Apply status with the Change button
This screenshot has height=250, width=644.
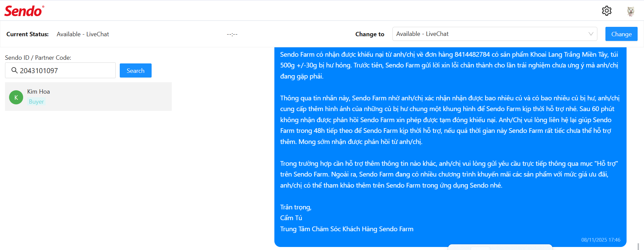coord(621,34)
